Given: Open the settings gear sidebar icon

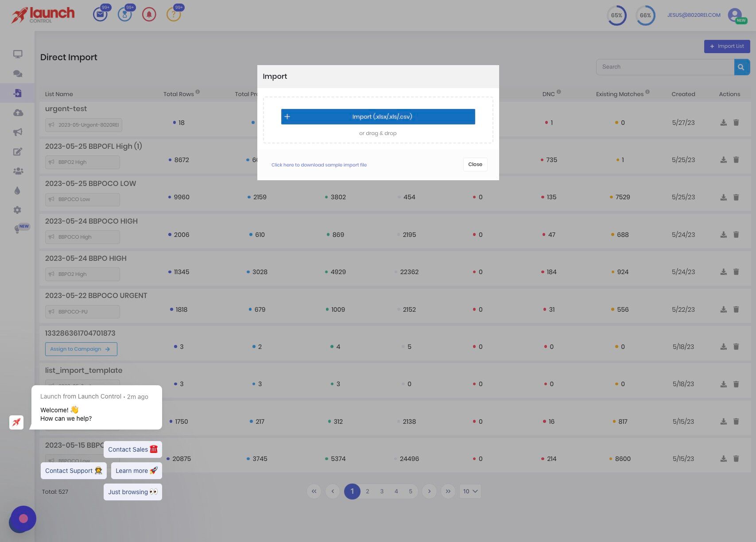Looking at the screenshot, I should (x=17, y=210).
